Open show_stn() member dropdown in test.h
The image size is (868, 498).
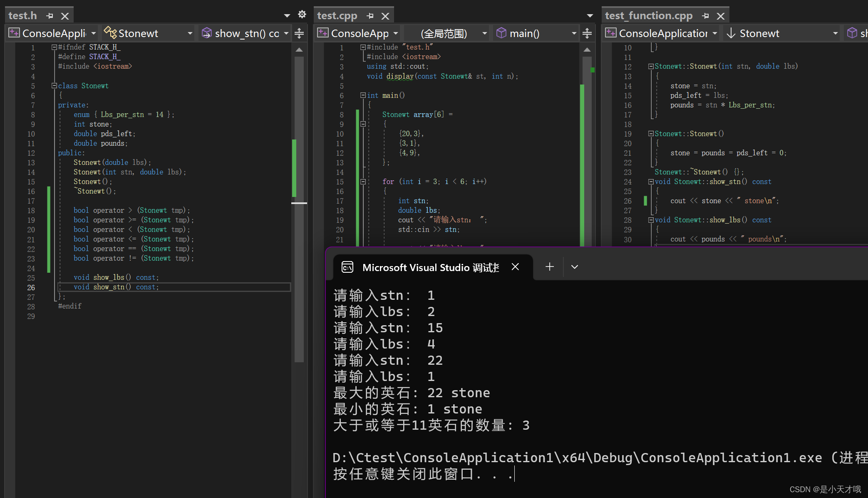[286, 33]
